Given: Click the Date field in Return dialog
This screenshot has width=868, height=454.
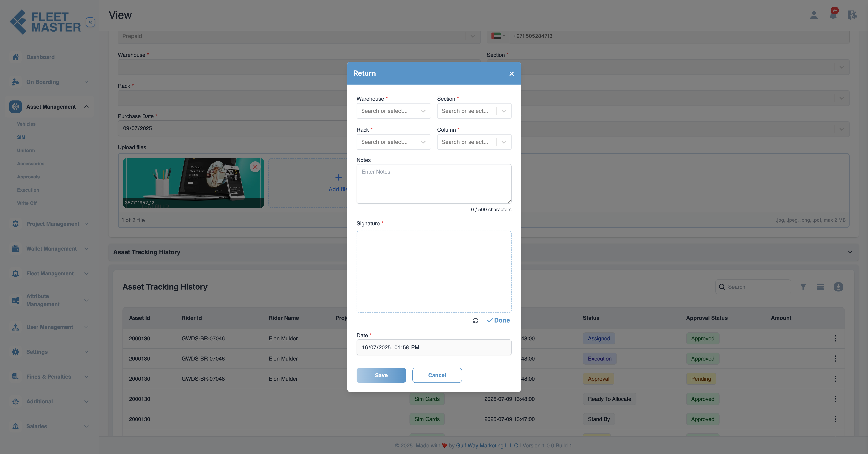Looking at the screenshot, I should point(434,347).
